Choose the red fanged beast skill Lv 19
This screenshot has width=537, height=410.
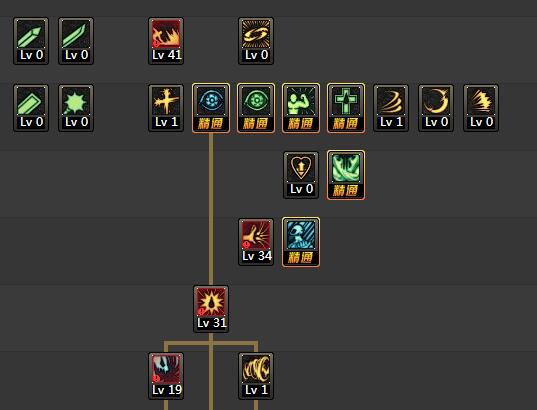pyautogui.click(x=166, y=376)
